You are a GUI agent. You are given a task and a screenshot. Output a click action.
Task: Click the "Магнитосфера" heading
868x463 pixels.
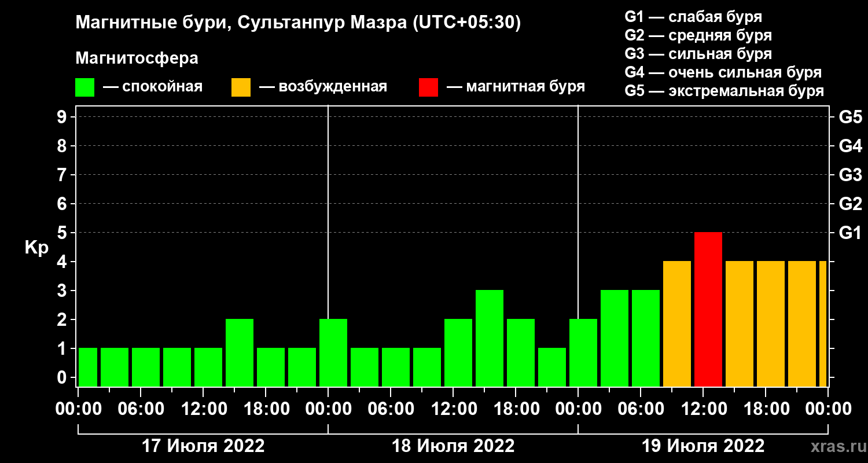(137, 58)
